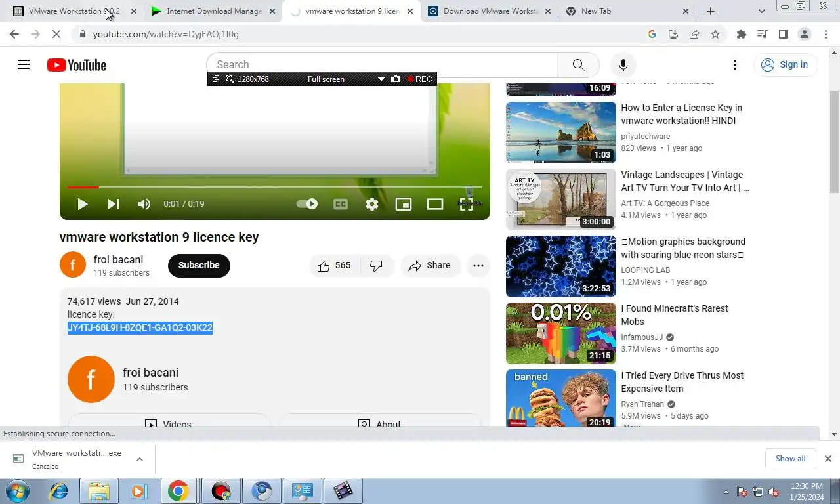Click the YouTube search magnifier button

(578, 65)
